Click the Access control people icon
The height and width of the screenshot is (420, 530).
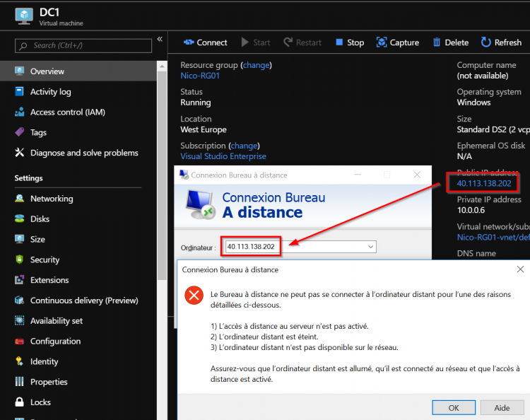[20, 112]
